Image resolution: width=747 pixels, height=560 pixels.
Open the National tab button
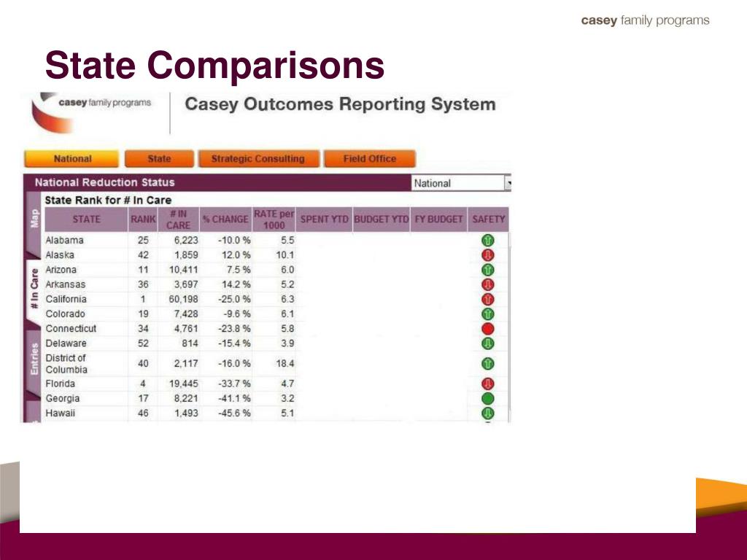[x=71, y=158]
